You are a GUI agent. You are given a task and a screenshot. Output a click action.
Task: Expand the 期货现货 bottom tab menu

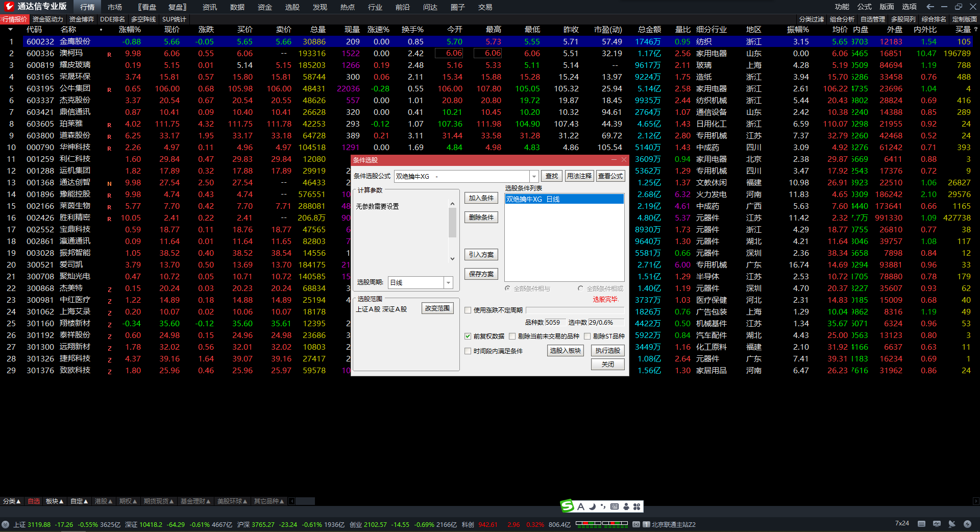pos(159,501)
